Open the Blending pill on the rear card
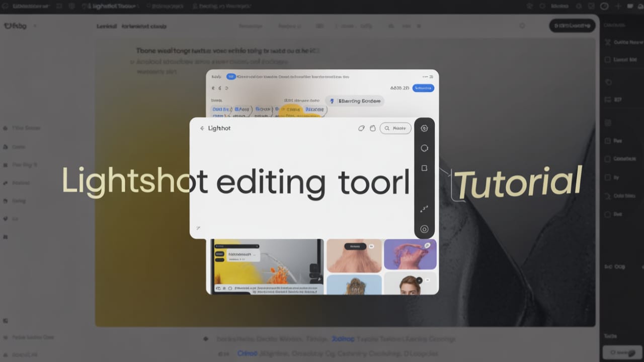The image size is (644, 362). pos(355,101)
